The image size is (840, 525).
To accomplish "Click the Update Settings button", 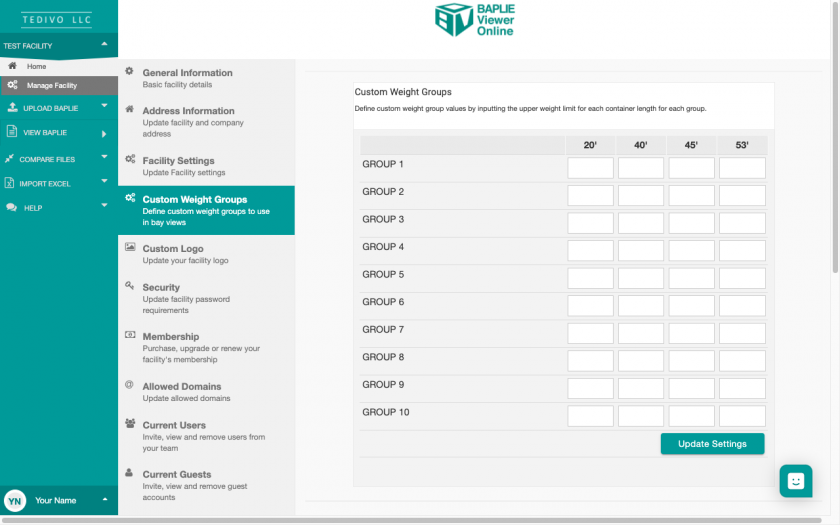I will (x=712, y=444).
